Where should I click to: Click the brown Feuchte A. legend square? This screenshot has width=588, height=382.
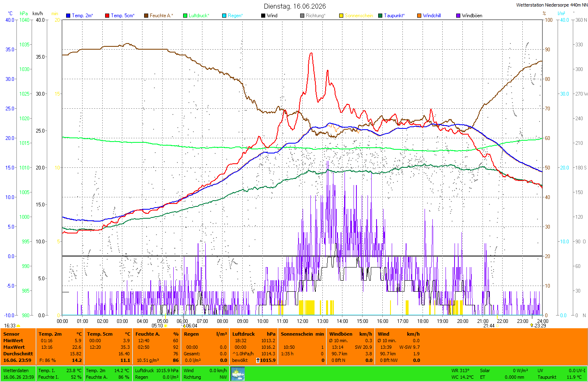[146, 16]
